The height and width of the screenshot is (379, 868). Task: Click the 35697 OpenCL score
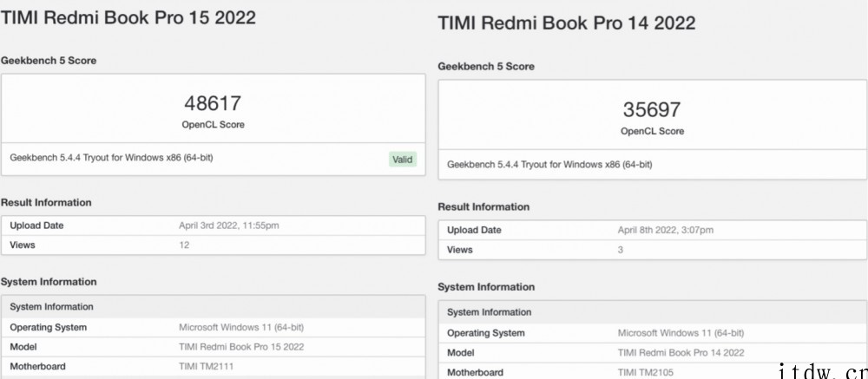point(652,110)
